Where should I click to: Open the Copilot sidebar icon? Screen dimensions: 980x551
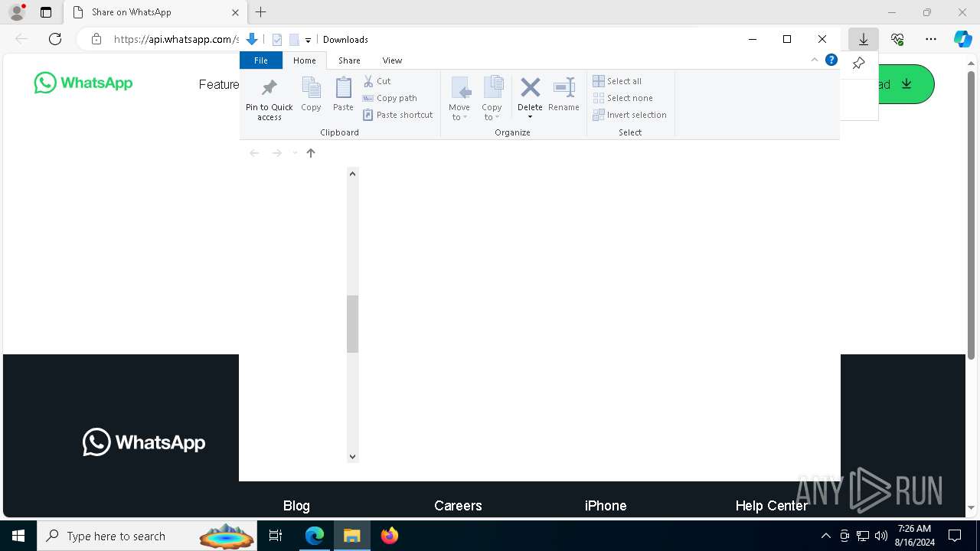click(x=962, y=39)
